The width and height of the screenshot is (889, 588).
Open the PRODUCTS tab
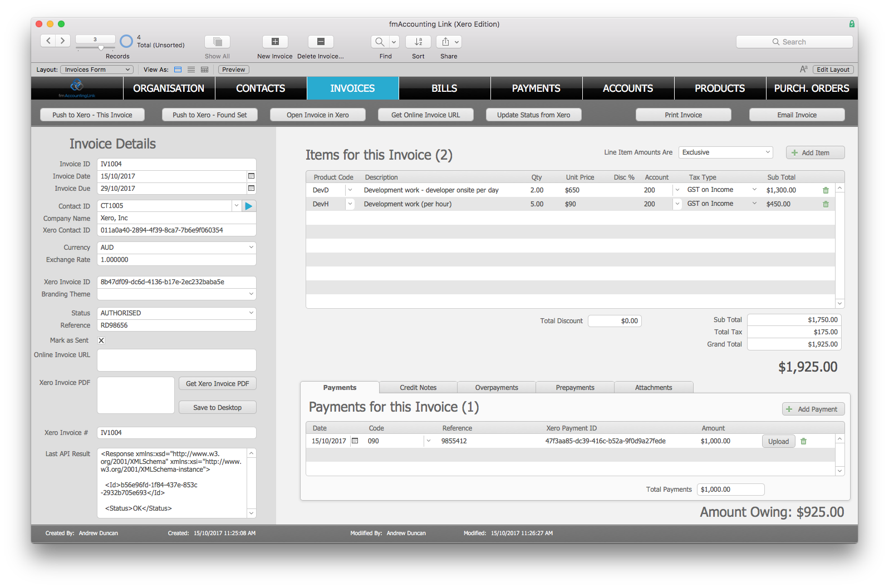720,88
